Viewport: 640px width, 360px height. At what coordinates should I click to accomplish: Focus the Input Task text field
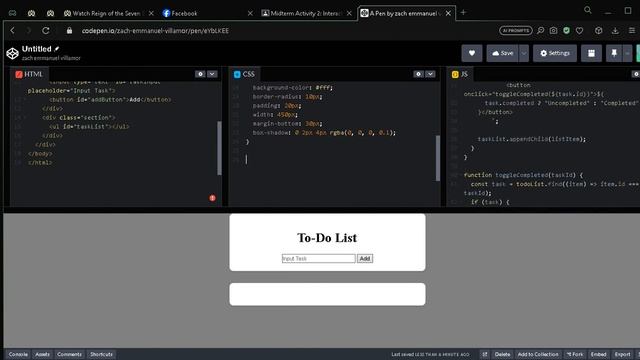coord(318,258)
